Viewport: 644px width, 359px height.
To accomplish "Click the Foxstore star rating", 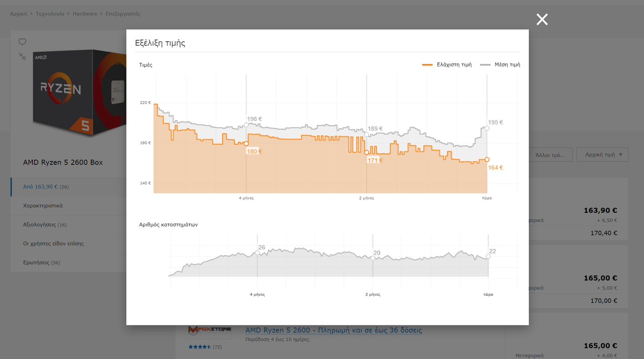I will click(x=200, y=347).
